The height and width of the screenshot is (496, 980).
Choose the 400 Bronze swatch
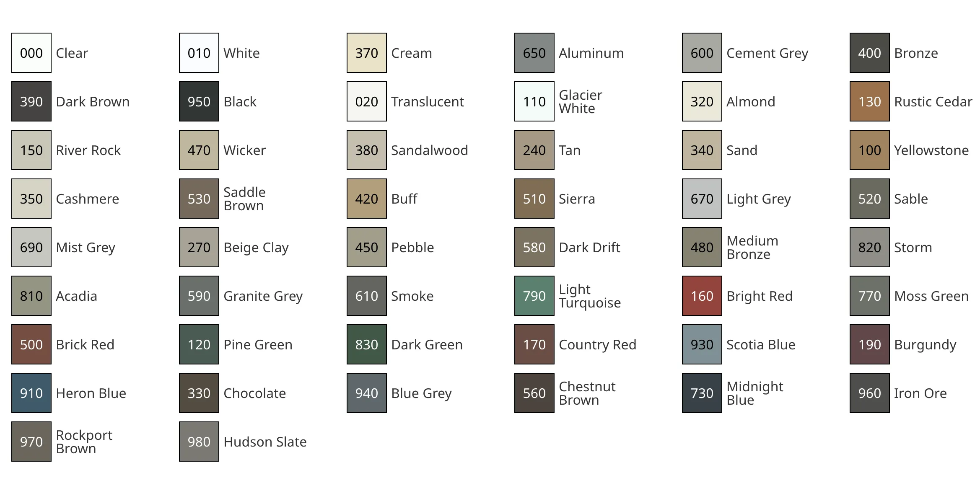870,53
